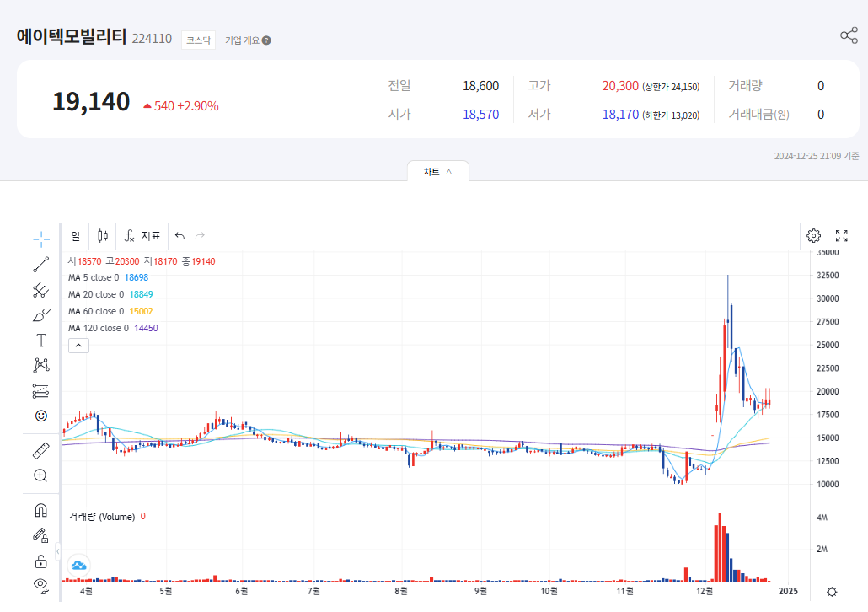
Task: Click the 전일 value 18,600
Action: tap(480, 86)
